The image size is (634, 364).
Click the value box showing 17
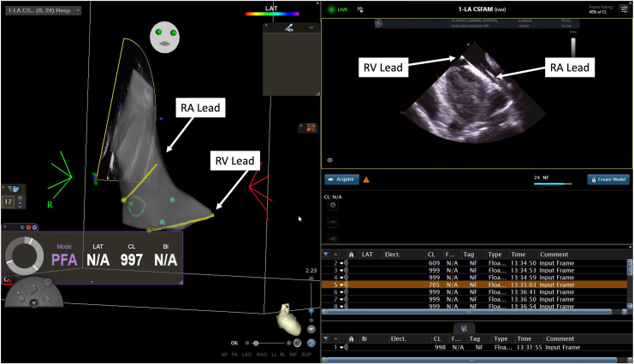coord(8,201)
